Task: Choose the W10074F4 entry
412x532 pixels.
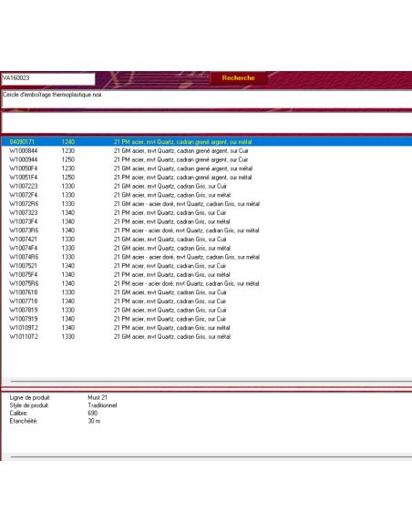Action: tap(207, 248)
